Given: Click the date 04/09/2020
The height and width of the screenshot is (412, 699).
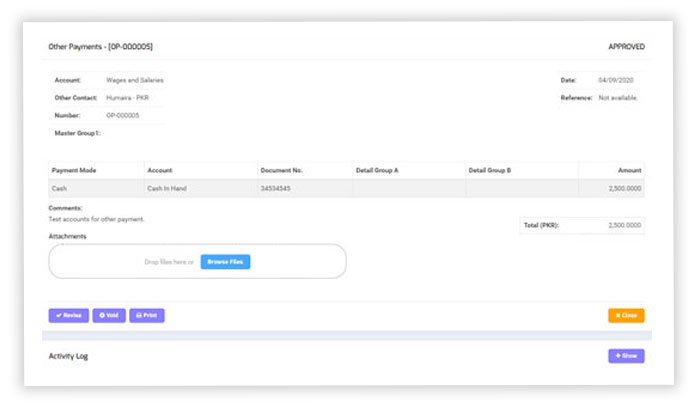Looking at the screenshot, I should point(616,80).
